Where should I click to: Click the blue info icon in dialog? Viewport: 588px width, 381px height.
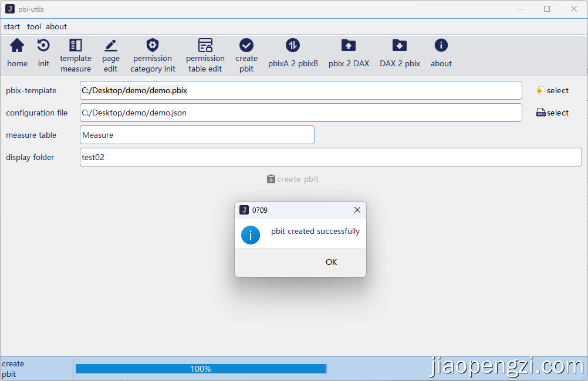[x=251, y=235]
